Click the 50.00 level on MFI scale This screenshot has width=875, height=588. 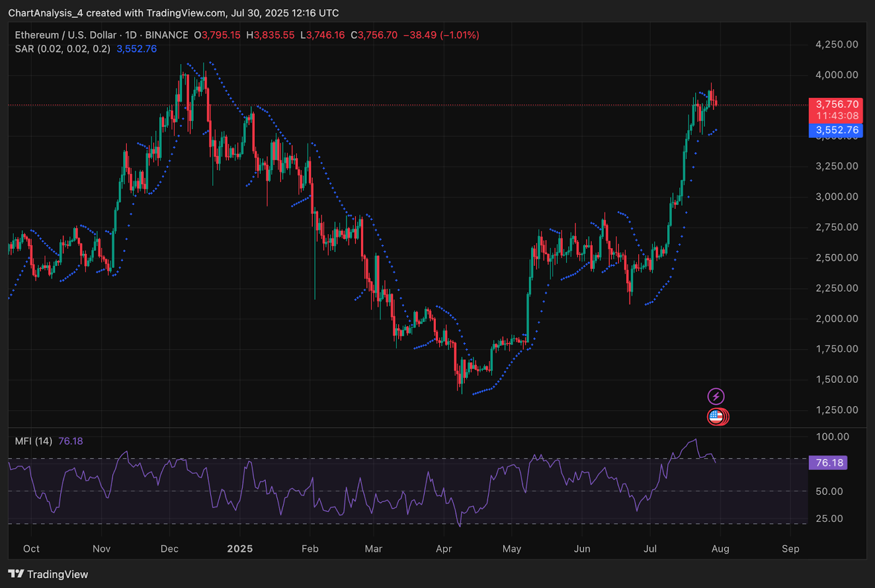(829, 491)
